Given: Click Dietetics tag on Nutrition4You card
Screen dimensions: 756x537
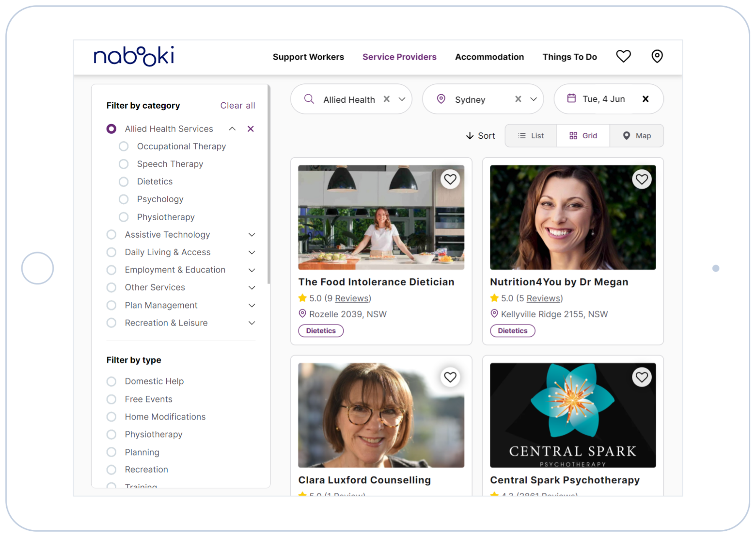Looking at the screenshot, I should click(512, 331).
